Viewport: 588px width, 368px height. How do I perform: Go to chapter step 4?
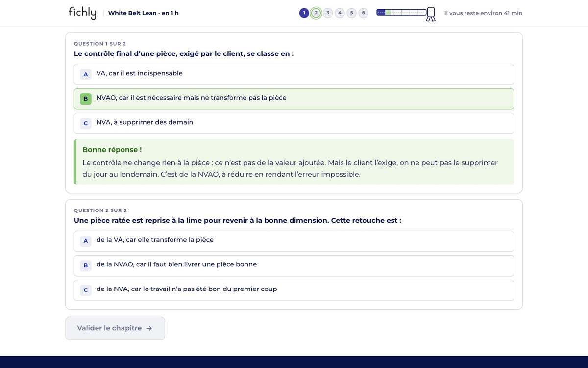pos(340,13)
